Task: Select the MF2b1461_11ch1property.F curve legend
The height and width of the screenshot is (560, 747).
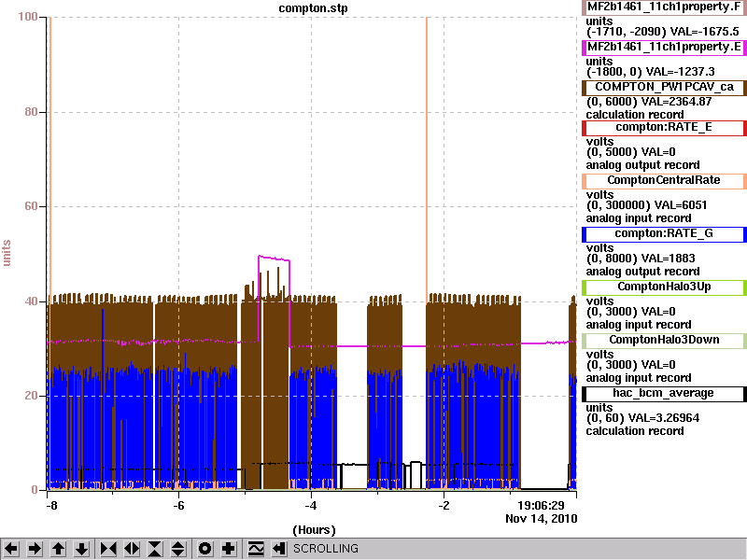Action: pyautogui.click(x=664, y=7)
